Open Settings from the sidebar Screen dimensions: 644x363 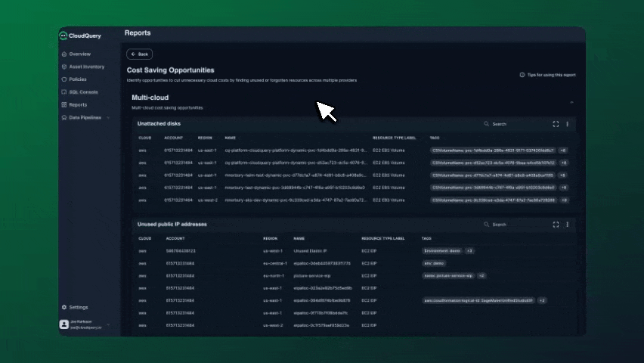(79, 307)
